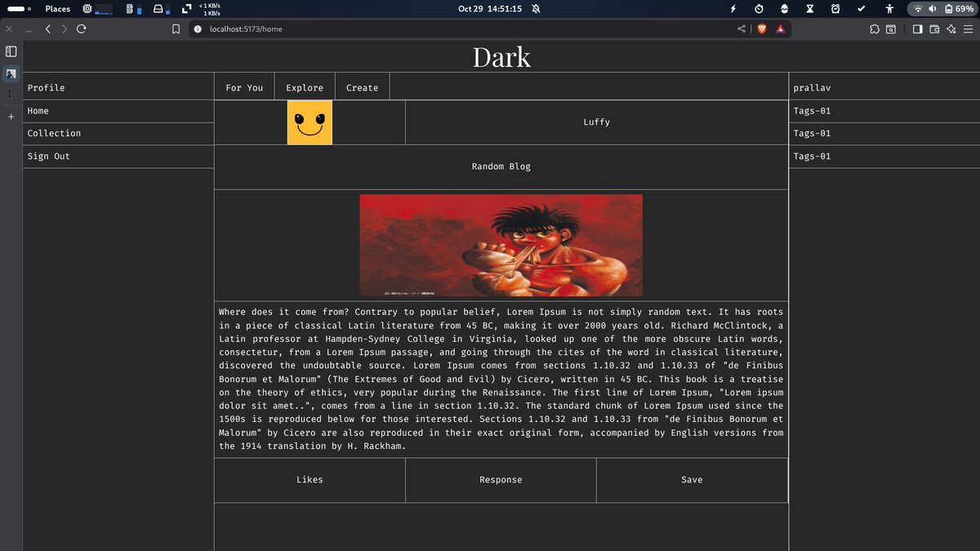This screenshot has width=980, height=551.
Task: Toggle the muted notifications bell icon
Action: coord(536,9)
